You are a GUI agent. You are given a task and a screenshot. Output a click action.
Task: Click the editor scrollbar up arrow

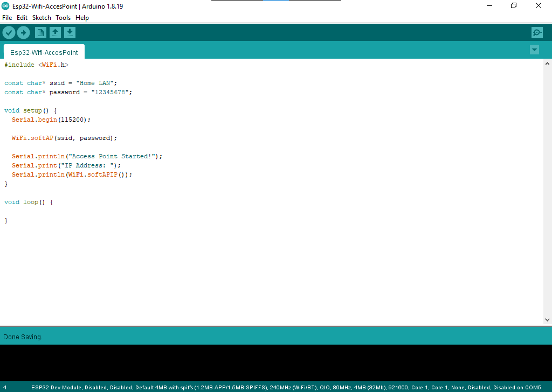pyautogui.click(x=547, y=64)
